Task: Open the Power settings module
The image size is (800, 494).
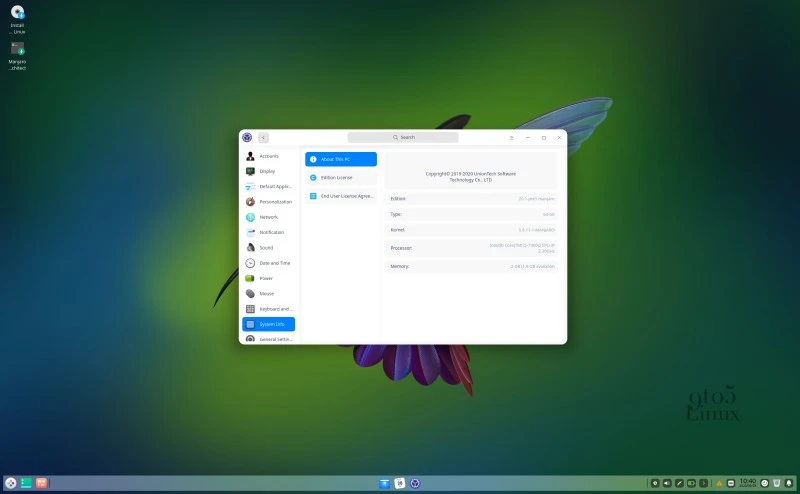Action: [x=268, y=279]
